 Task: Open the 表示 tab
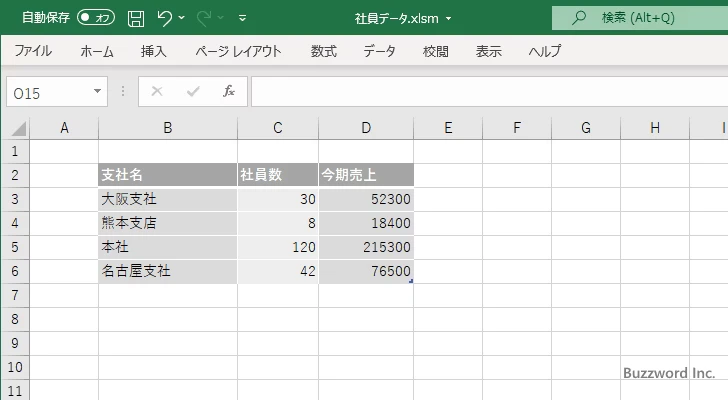point(488,51)
